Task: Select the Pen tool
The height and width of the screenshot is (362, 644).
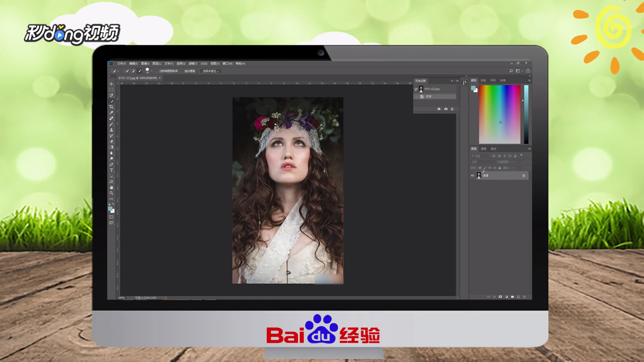Action: (x=111, y=164)
